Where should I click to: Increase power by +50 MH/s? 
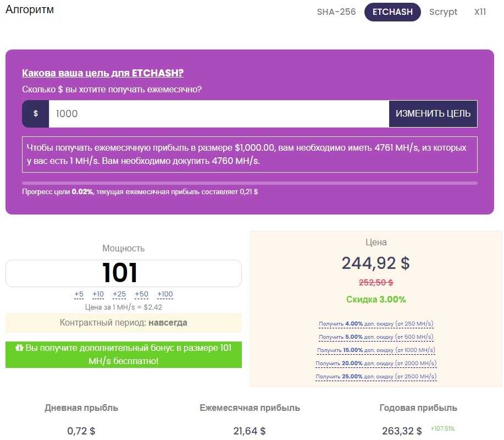(141, 294)
